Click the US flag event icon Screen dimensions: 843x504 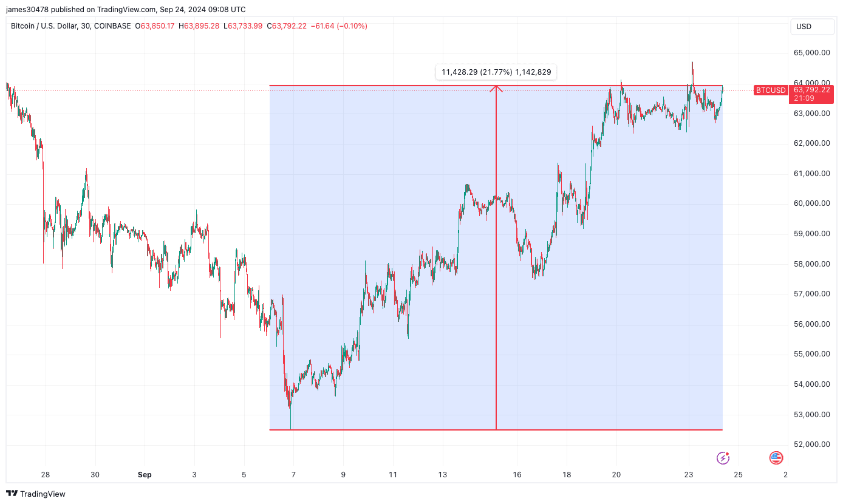[x=776, y=458]
